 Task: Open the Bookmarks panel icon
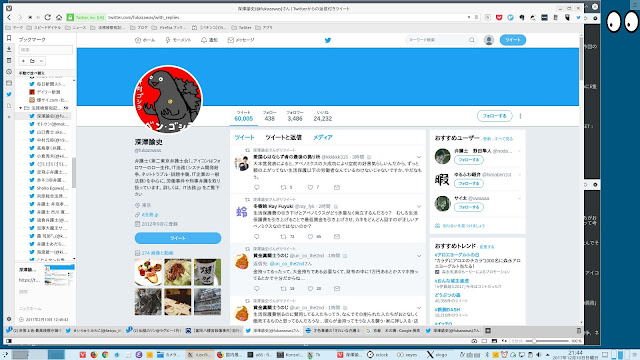pos(9,38)
